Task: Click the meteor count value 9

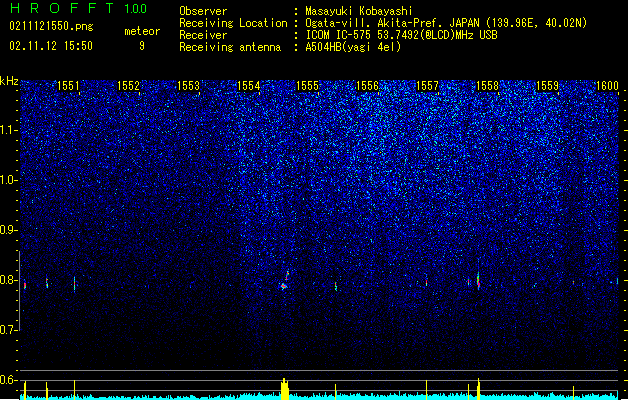Action: coord(142,46)
